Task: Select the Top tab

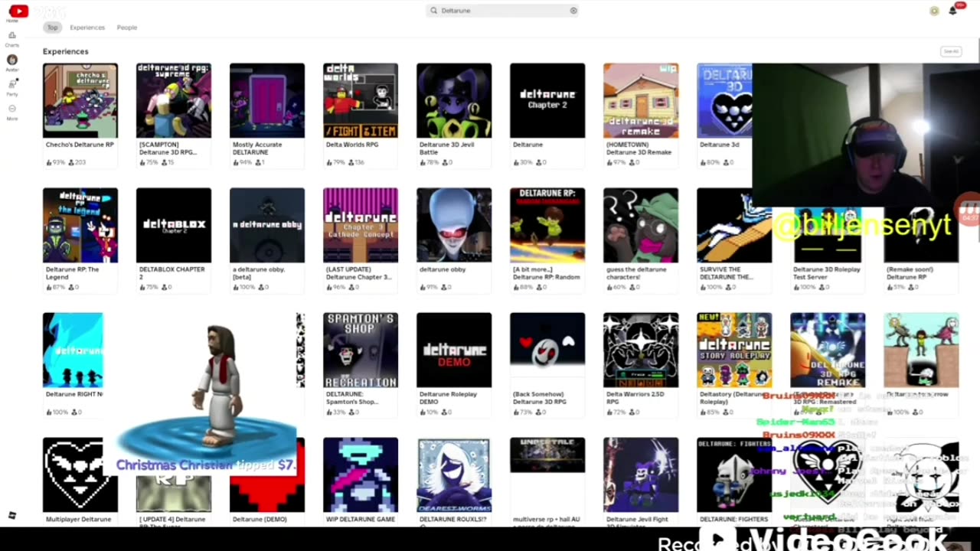Action: tap(52, 28)
